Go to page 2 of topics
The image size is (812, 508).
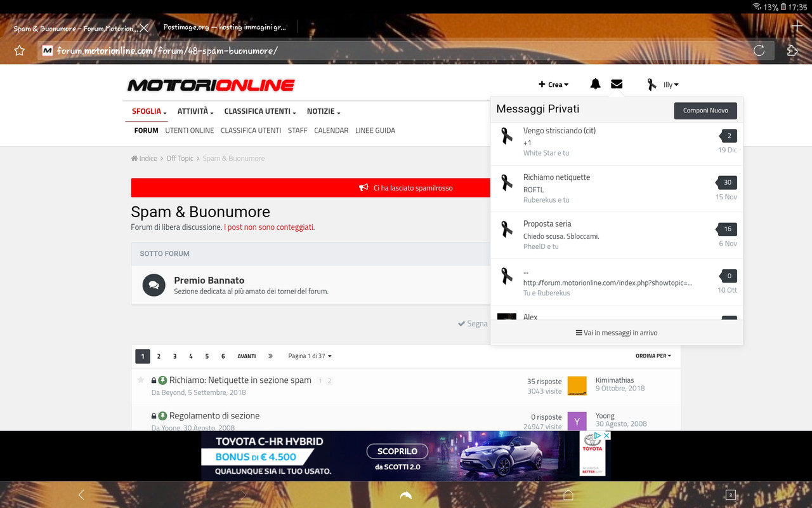[159, 356]
